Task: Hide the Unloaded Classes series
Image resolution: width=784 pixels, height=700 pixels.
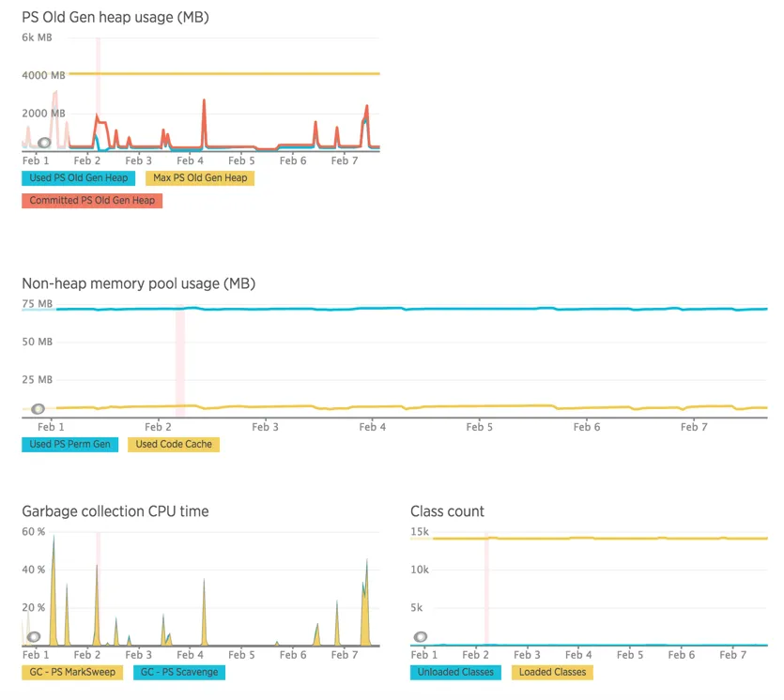Action: pos(455,673)
